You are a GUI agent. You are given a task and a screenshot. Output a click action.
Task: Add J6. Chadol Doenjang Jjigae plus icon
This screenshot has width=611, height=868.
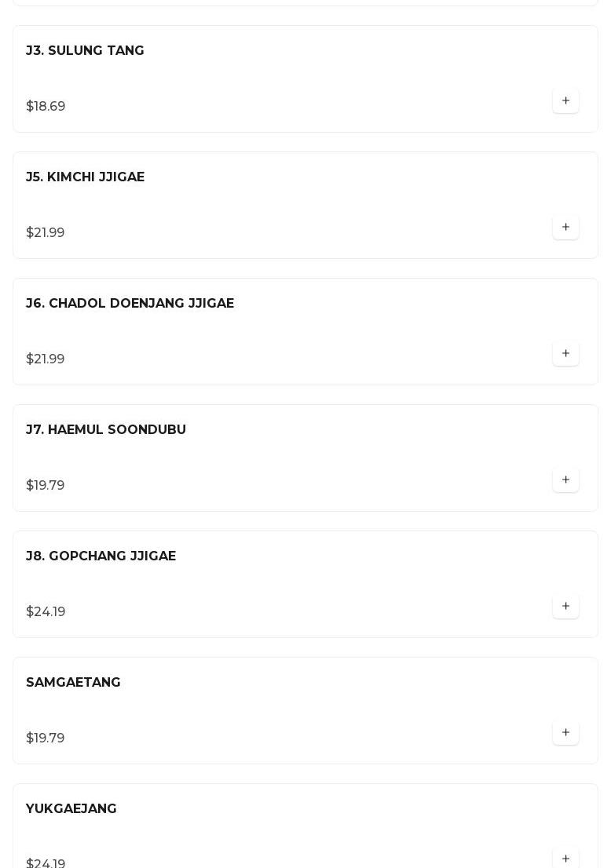(565, 353)
